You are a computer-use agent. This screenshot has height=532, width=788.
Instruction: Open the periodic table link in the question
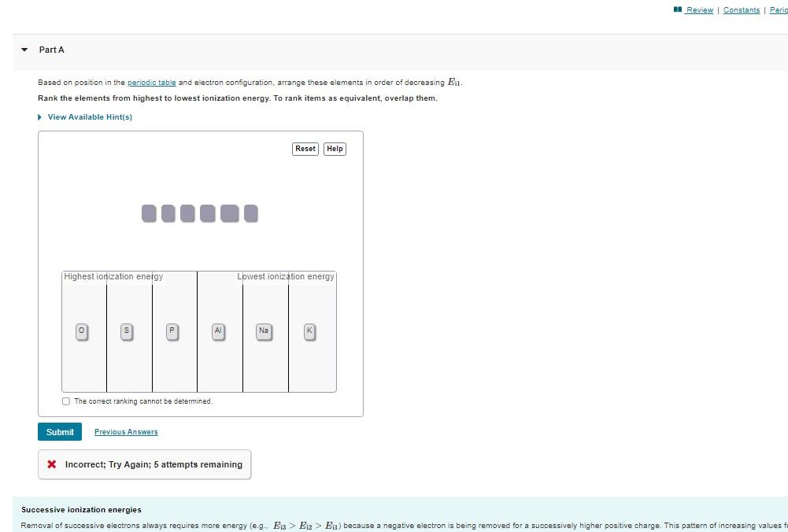click(x=152, y=82)
